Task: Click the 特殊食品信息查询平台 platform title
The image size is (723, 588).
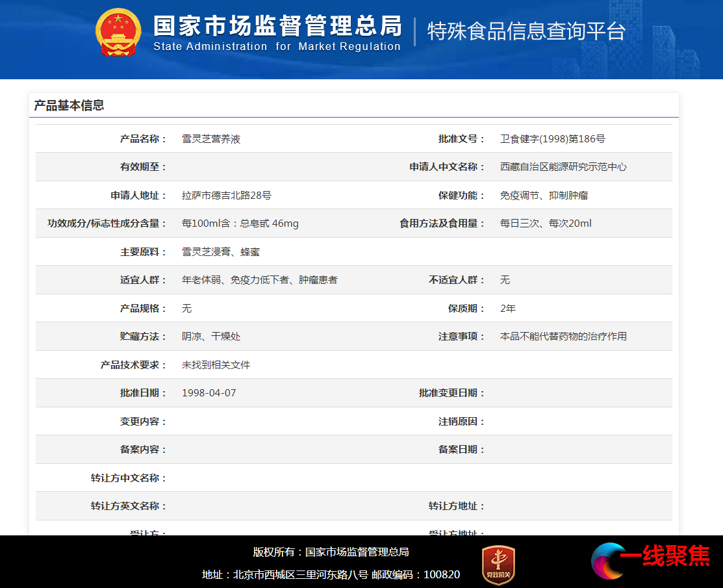Action: pyautogui.click(x=526, y=31)
